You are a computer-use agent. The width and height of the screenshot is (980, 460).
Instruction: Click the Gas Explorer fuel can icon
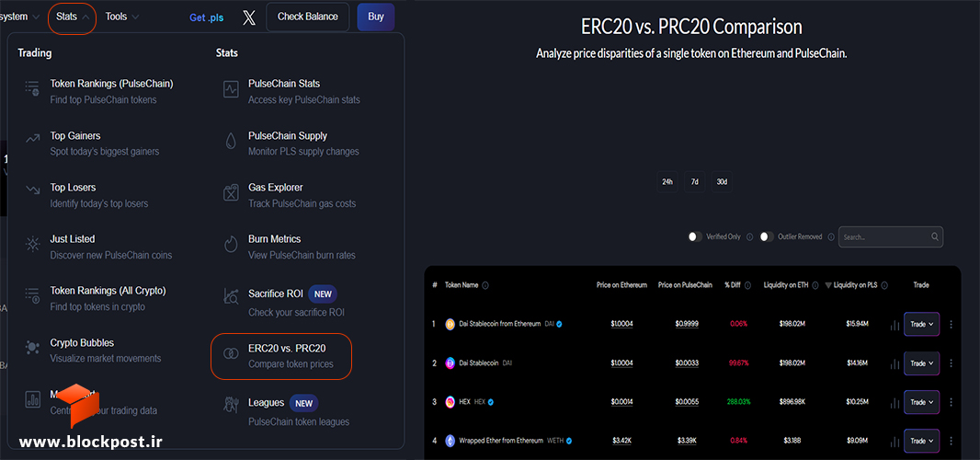tap(231, 193)
